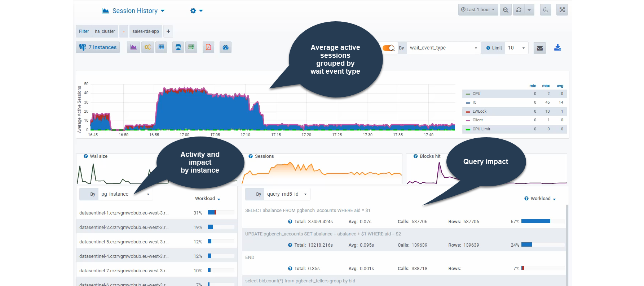Open the blue table grid view icon

pyautogui.click(x=161, y=47)
